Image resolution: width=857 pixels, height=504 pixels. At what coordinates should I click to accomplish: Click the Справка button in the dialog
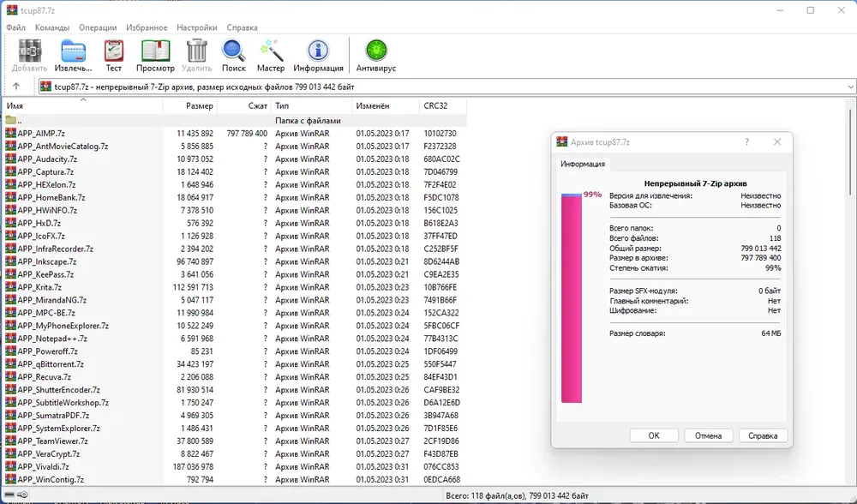[763, 435]
